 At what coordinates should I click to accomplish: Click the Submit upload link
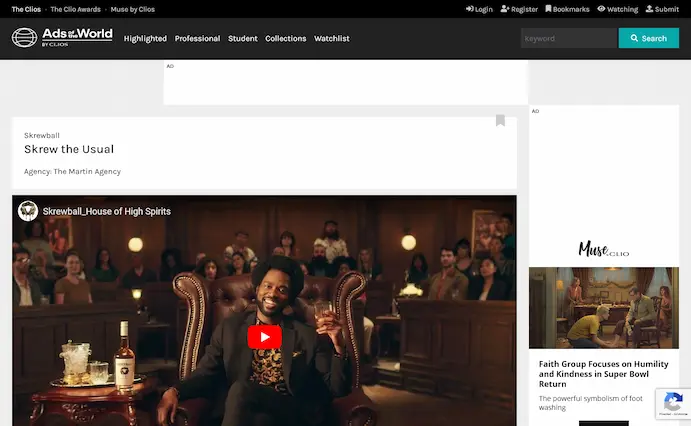662,9
